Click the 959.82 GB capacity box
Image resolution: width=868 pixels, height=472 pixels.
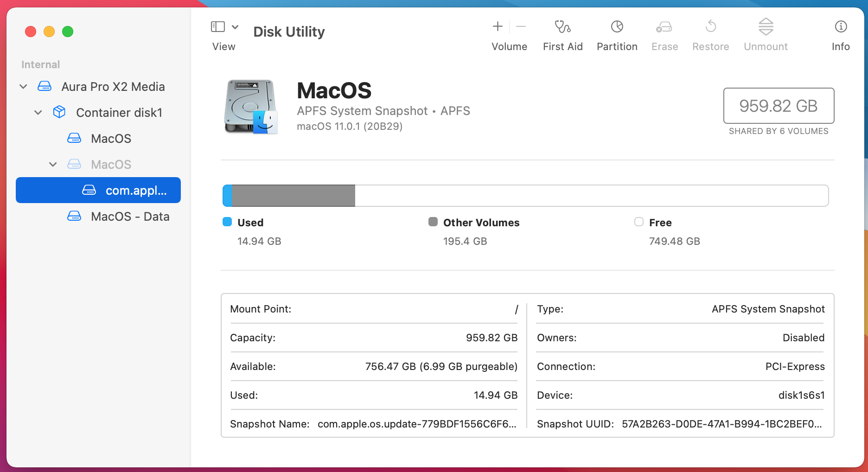pyautogui.click(x=779, y=106)
